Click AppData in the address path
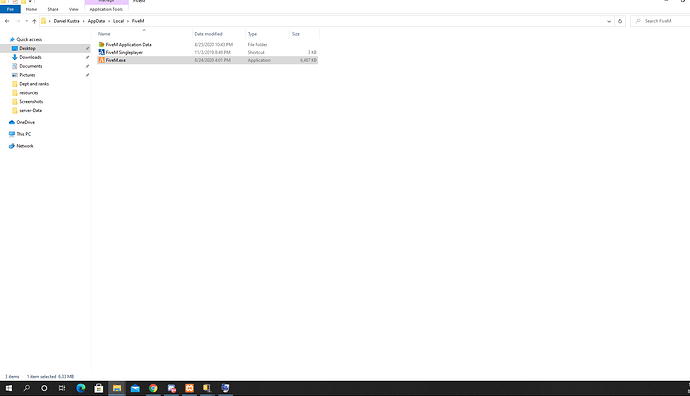The width and height of the screenshot is (690, 396). (x=96, y=21)
